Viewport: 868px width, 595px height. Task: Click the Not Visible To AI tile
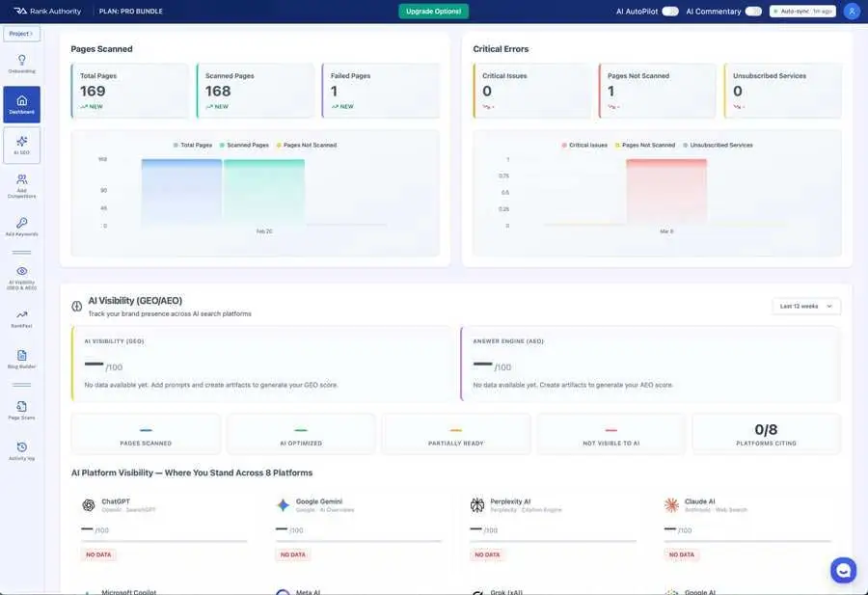611,435
